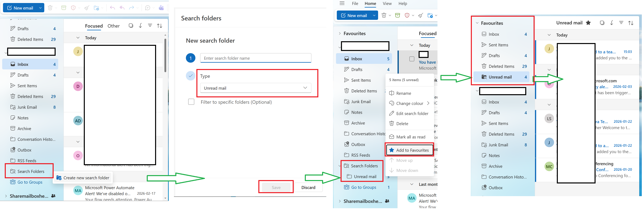Click the delete trash icon in left toolbar

click(50, 8)
